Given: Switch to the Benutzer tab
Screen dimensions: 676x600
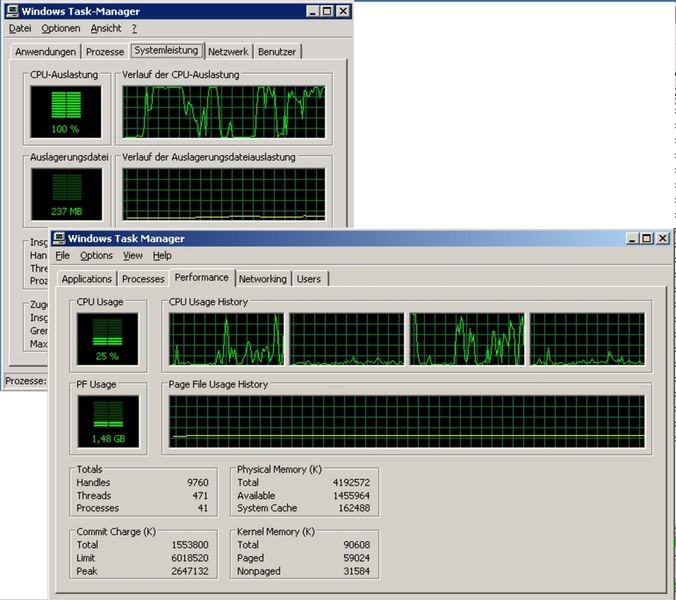Looking at the screenshot, I should (x=277, y=52).
